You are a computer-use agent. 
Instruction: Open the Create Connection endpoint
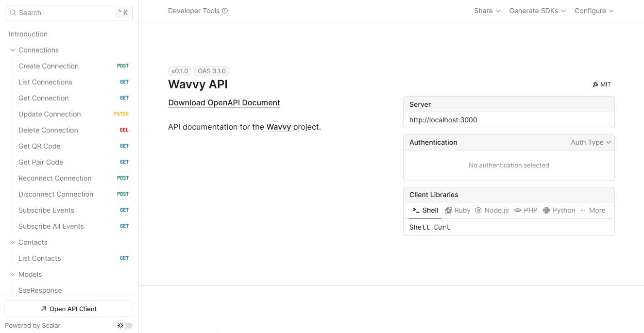click(x=72, y=66)
